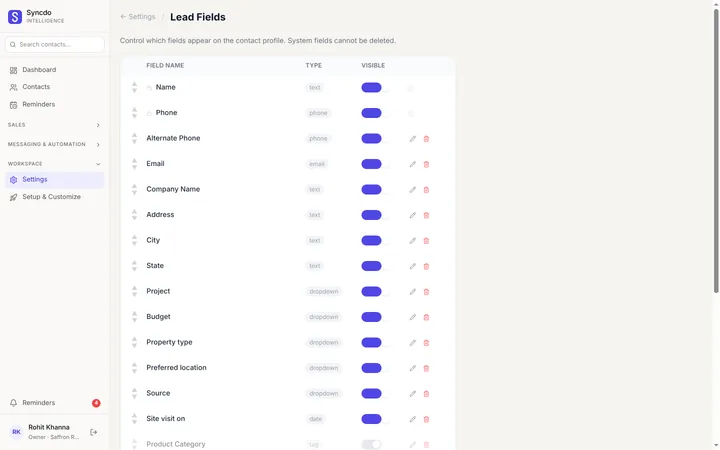This screenshot has width=720, height=450.
Task: Click reorder arrows for Email row
Action: [134, 164]
